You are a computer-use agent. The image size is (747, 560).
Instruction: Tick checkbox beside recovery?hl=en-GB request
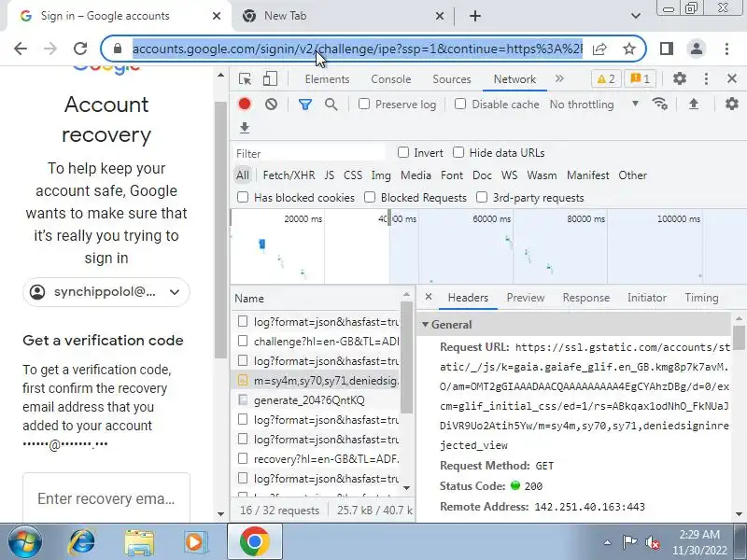coord(243,458)
